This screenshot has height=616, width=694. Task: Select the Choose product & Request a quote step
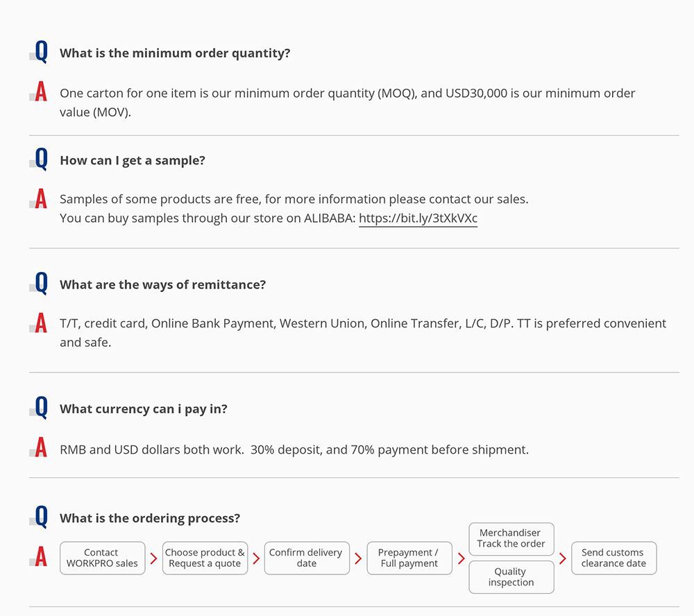[205, 558]
